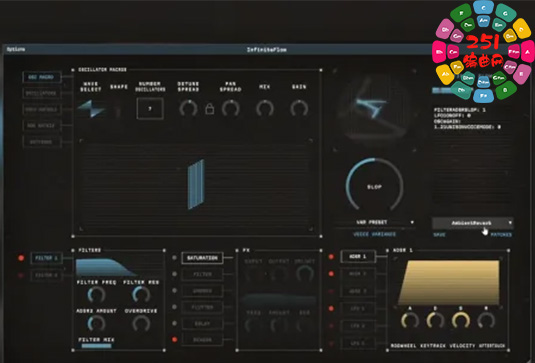Screen dimensions: 535x363
Task: Toggle the ADSR 1 LED
Action: [331, 257]
